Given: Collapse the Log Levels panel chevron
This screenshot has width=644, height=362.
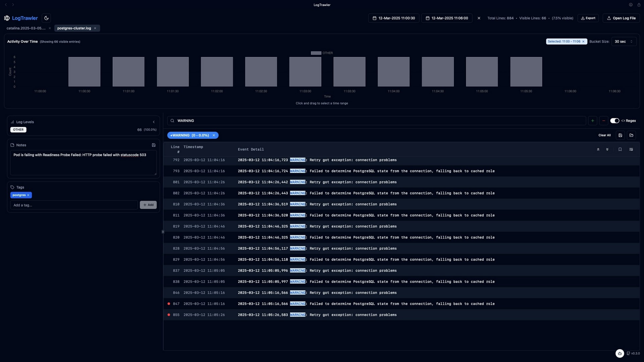Looking at the screenshot, I should point(154,122).
